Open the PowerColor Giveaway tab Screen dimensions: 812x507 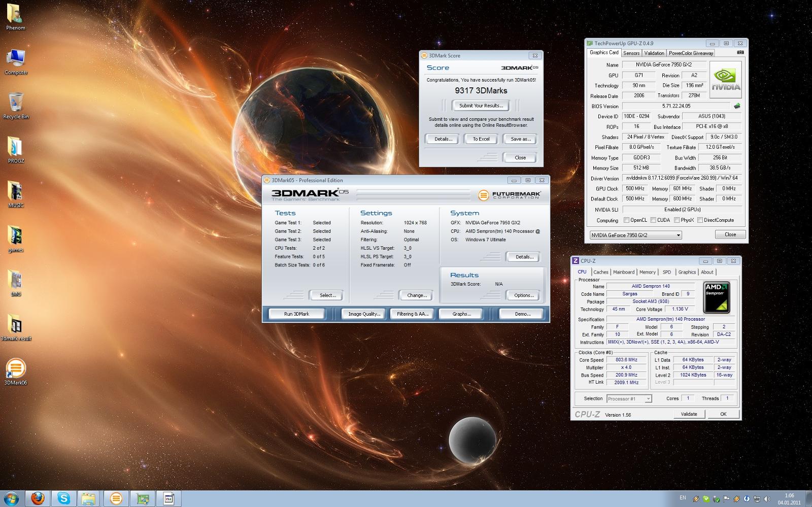(x=691, y=53)
